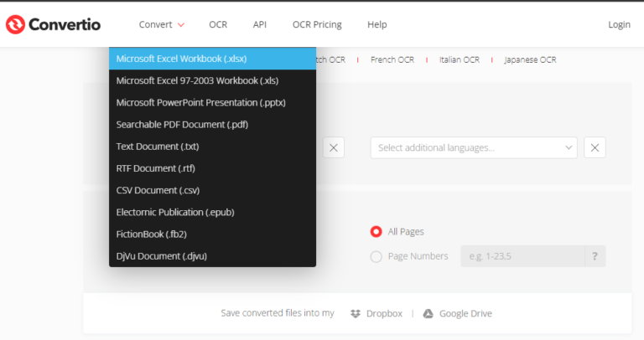Click the Convertio logo icon

(x=16, y=24)
